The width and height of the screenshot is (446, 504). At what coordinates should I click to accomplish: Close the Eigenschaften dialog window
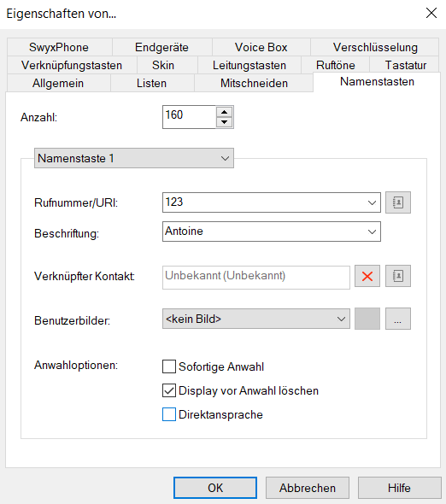431,13
